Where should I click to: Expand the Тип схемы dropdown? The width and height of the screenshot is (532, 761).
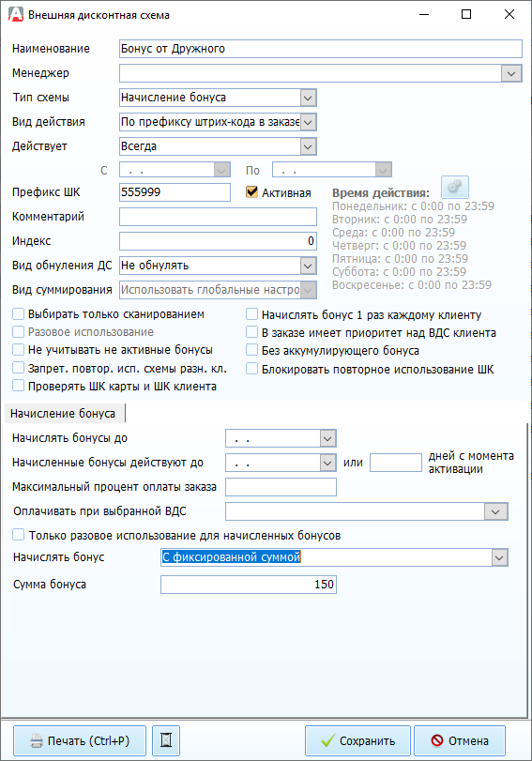[308, 98]
